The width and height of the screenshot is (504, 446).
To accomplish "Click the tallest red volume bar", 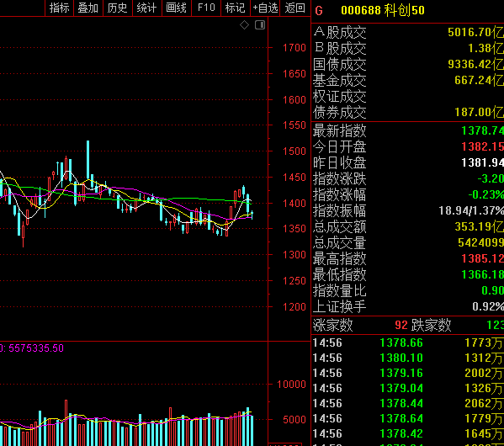I will tap(66, 422).
